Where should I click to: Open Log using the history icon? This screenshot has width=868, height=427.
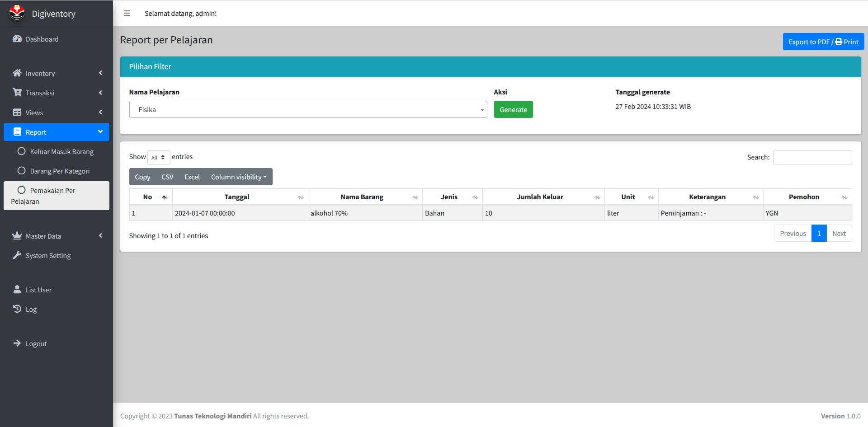click(17, 309)
